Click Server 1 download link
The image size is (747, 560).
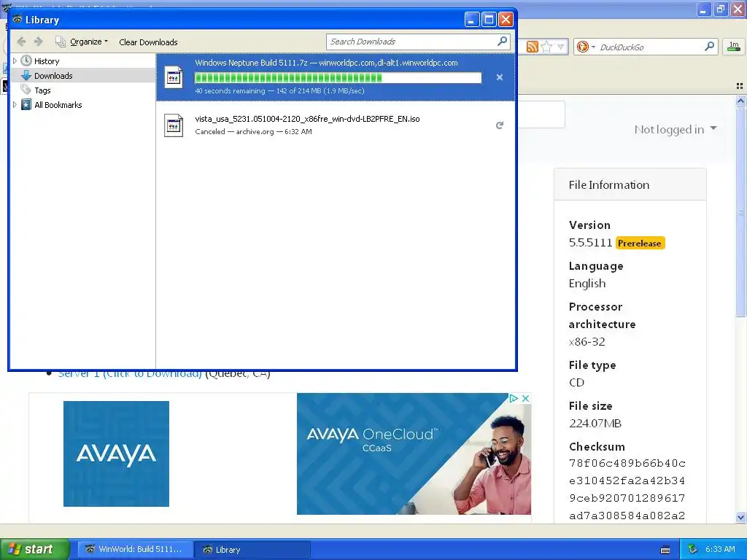(130, 374)
